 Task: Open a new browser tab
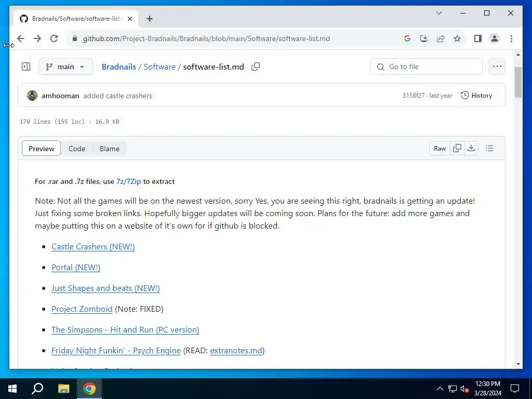(x=149, y=19)
